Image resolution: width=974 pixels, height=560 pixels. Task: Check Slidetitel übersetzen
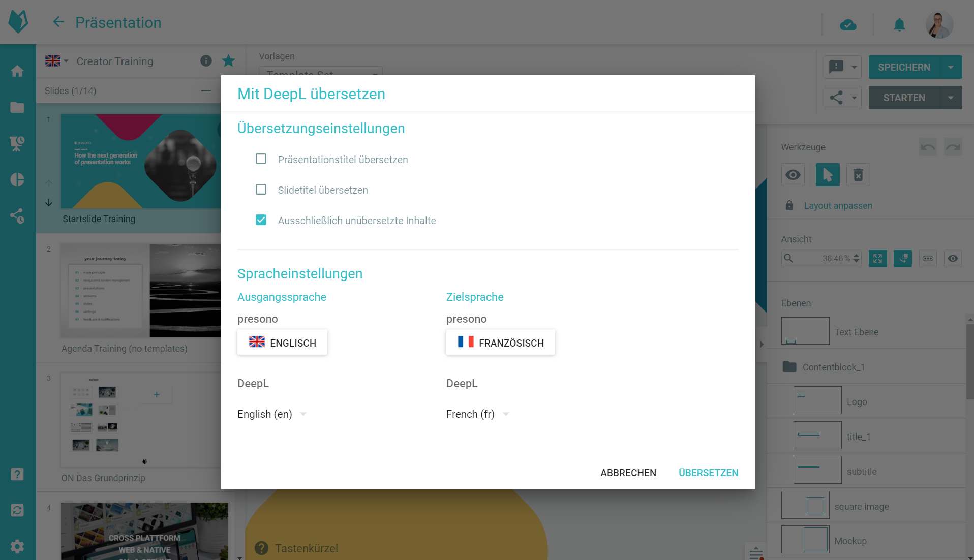tap(261, 190)
